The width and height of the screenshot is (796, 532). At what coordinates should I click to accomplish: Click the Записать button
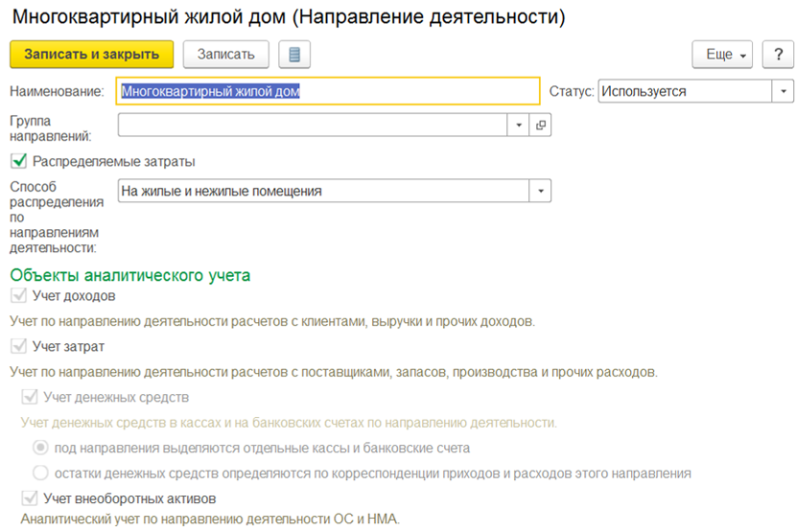tap(226, 55)
